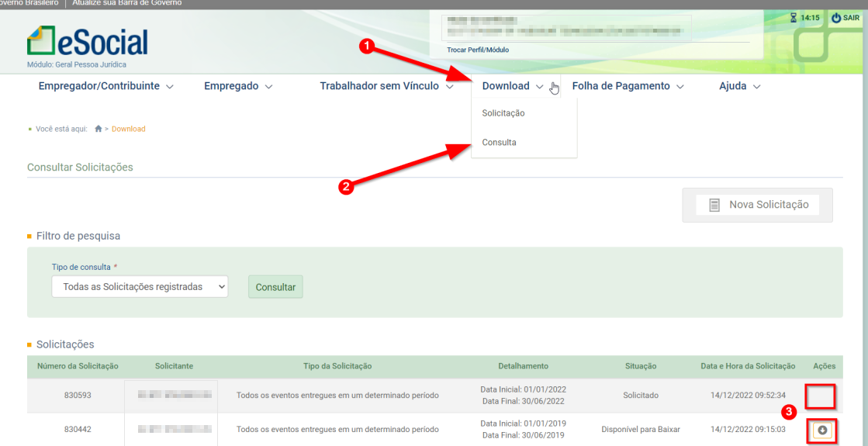Viewport: 868px width, 446px height.
Task: Click the eSocial logo
Action: pyautogui.click(x=87, y=42)
